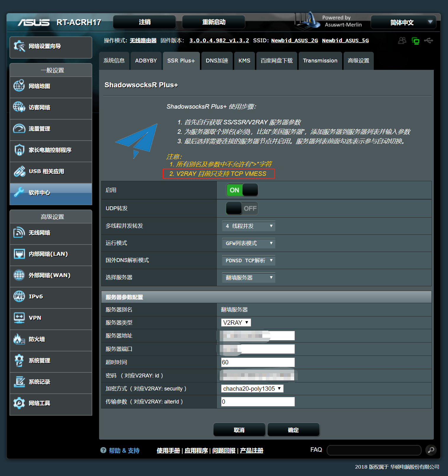Viewport: 448px width, 476px height.
Task: Open the 使用手册 manual link
Action: coord(168,451)
